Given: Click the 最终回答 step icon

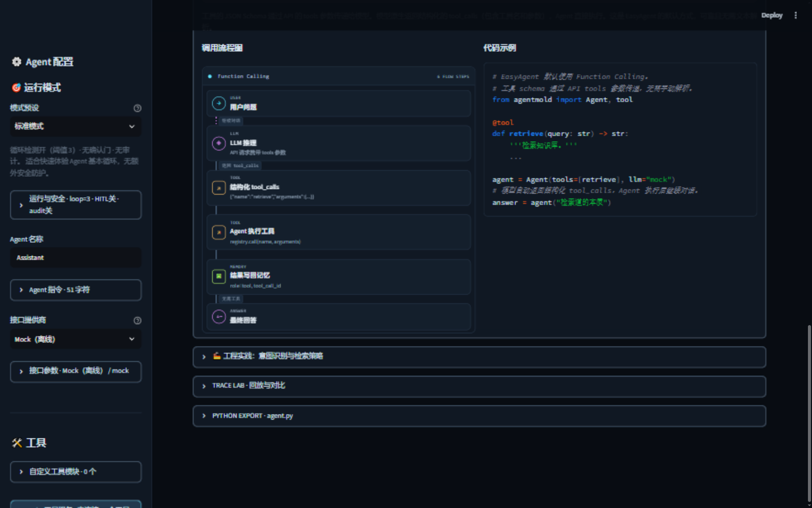Looking at the screenshot, I should pyautogui.click(x=219, y=316).
